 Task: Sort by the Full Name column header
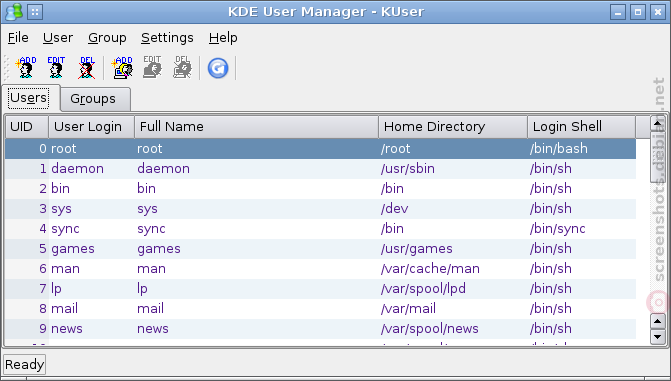pos(256,127)
